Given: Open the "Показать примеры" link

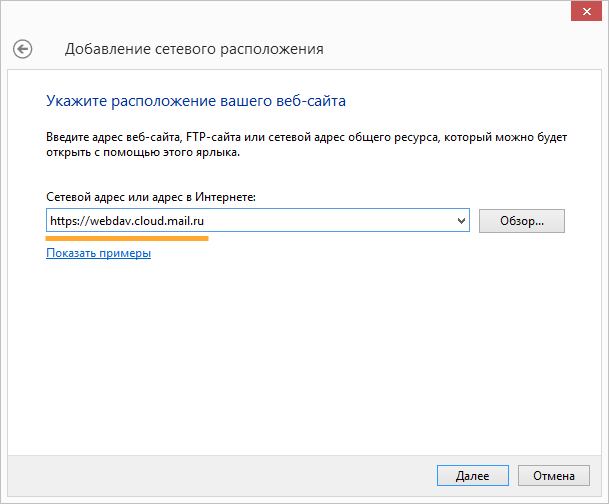Looking at the screenshot, I should click(98, 254).
